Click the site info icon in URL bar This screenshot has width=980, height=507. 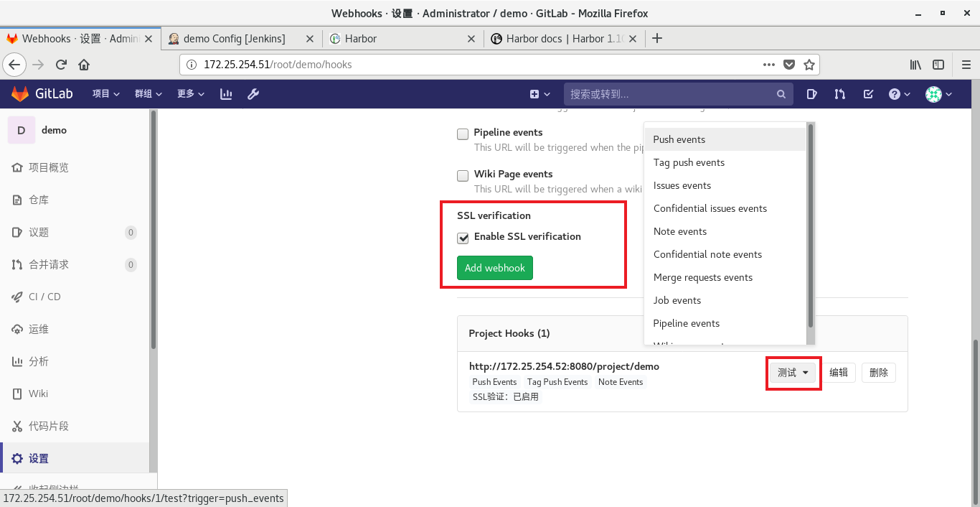pos(192,65)
